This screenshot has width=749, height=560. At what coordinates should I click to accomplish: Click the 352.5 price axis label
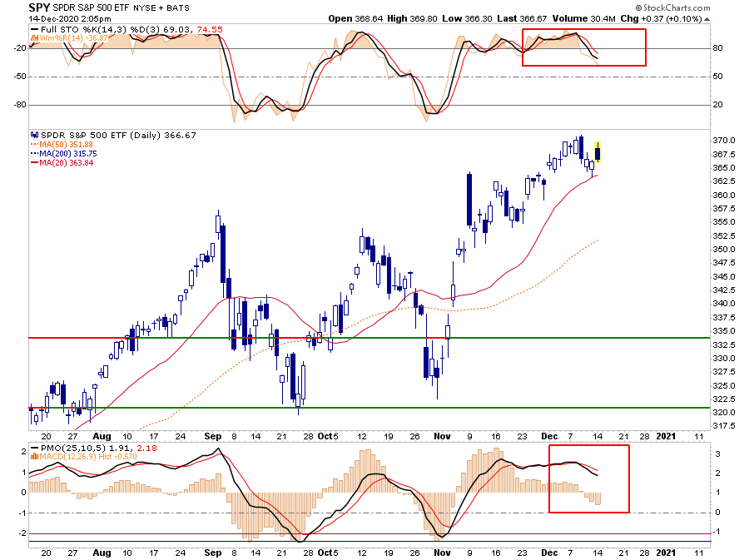(x=724, y=235)
